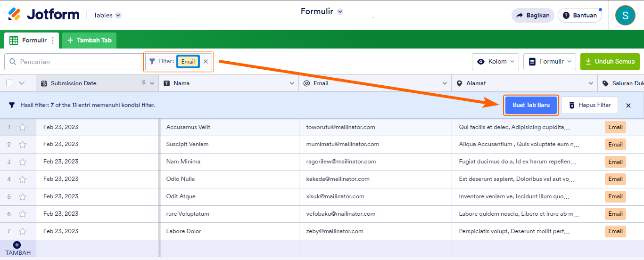This screenshot has width=644, height=260.
Task: Open the Formulir view dropdown
Action: pos(549,62)
